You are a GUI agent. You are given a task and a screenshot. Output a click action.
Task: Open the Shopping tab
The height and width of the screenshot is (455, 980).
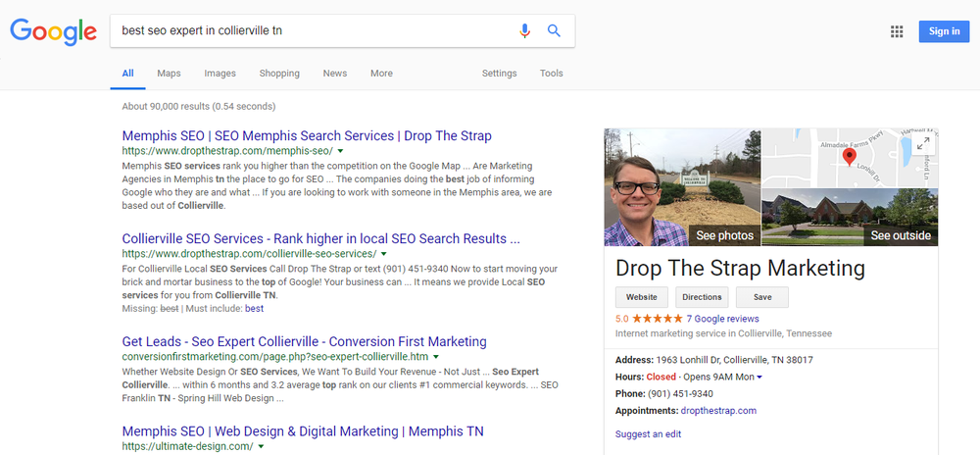pyautogui.click(x=279, y=74)
